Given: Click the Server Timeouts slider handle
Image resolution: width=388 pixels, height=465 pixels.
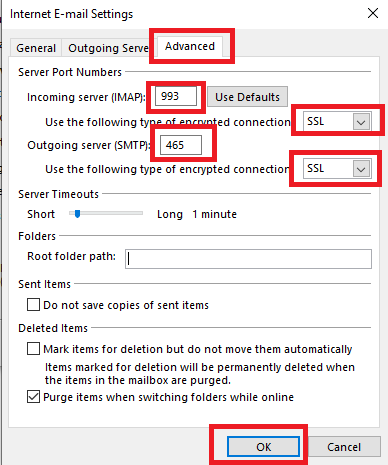Looking at the screenshot, I should (77, 213).
